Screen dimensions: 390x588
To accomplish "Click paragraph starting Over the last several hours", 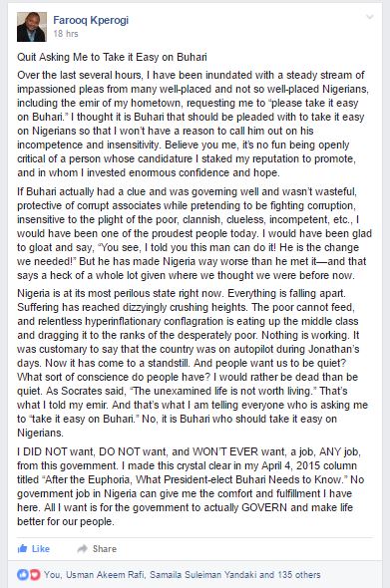I will click(x=194, y=125).
